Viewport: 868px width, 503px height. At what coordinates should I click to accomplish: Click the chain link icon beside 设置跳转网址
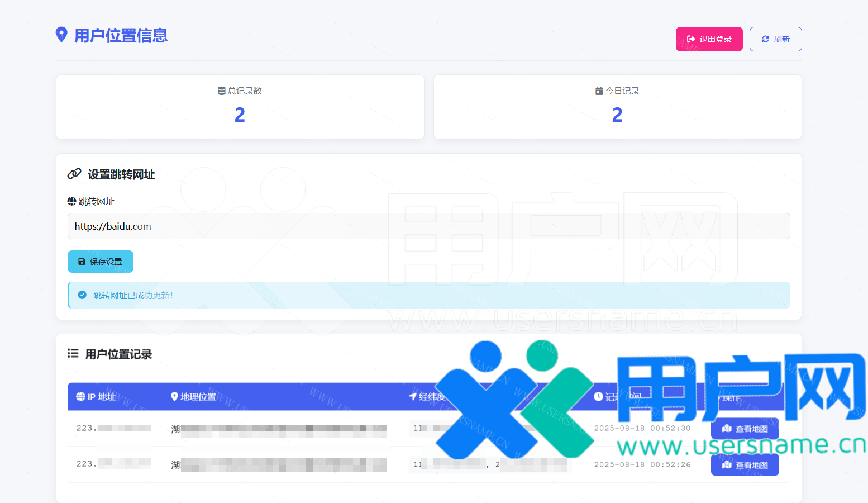tap(74, 174)
